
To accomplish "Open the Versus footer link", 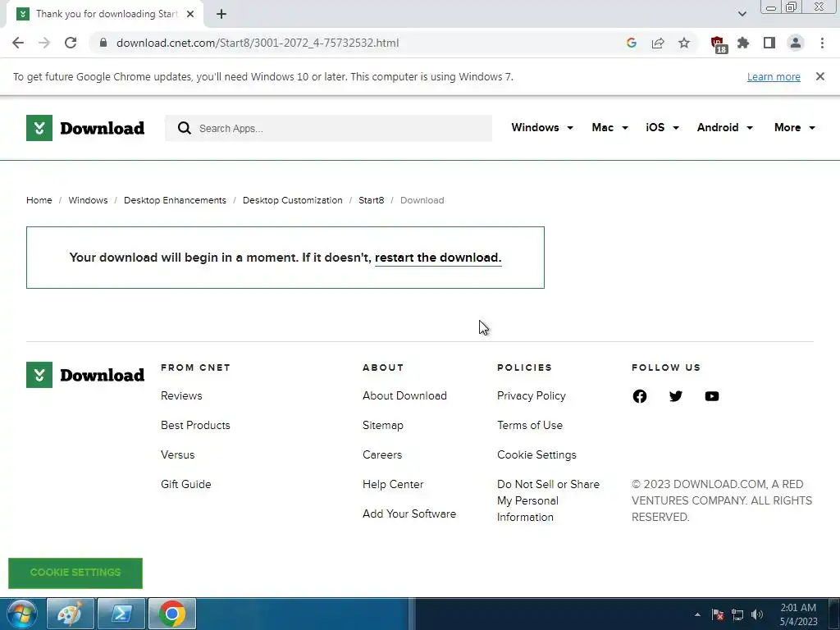I will (177, 454).
